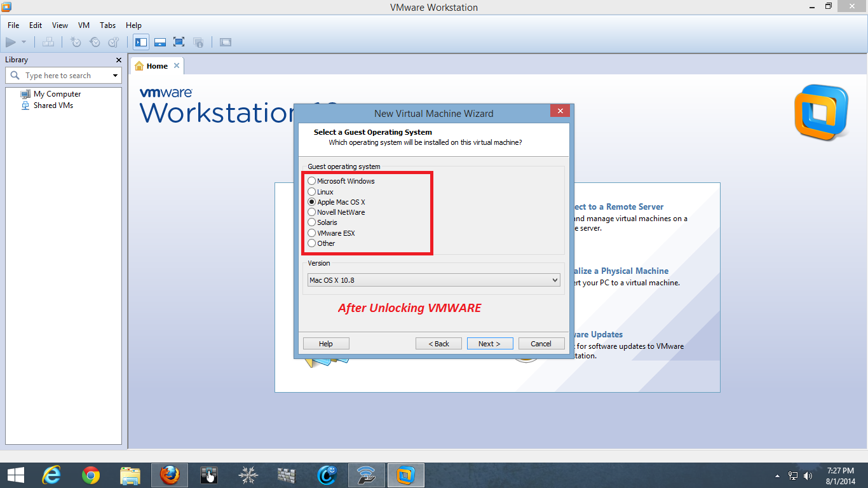Open the View menu

(x=60, y=25)
